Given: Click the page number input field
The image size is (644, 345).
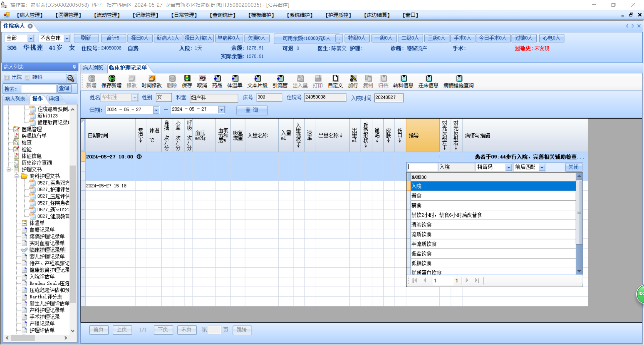Looking at the screenshot, I should click(215, 330).
